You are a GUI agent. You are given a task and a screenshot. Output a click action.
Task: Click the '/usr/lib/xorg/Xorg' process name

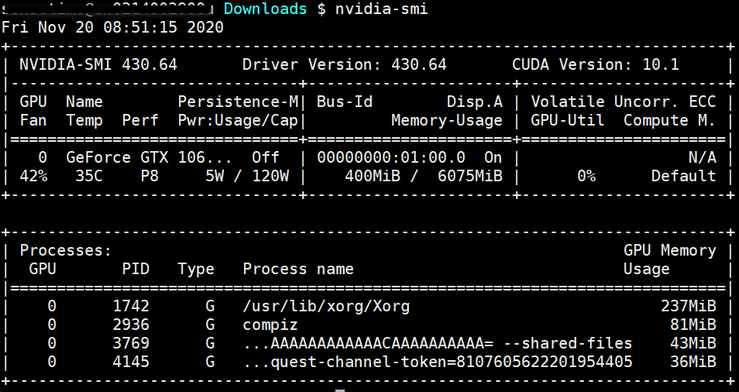326,306
